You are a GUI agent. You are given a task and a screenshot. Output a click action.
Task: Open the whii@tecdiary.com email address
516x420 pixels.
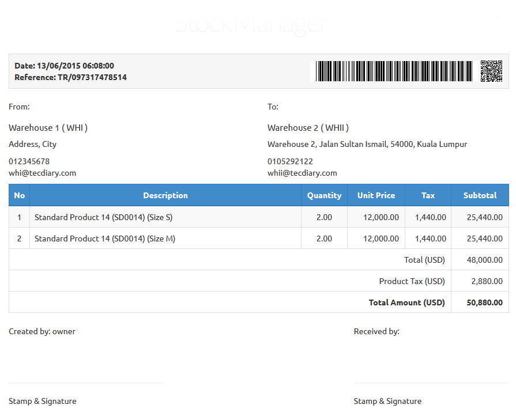click(302, 173)
